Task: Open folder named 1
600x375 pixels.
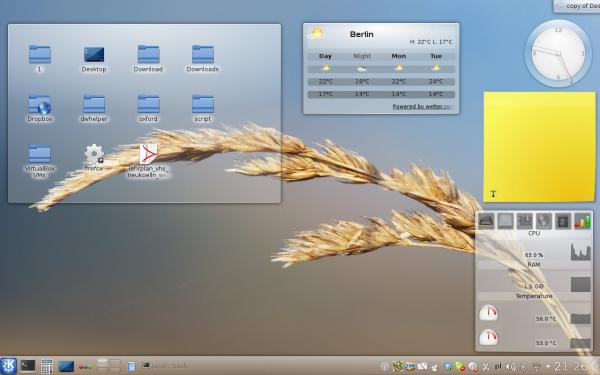Action: [x=39, y=58]
